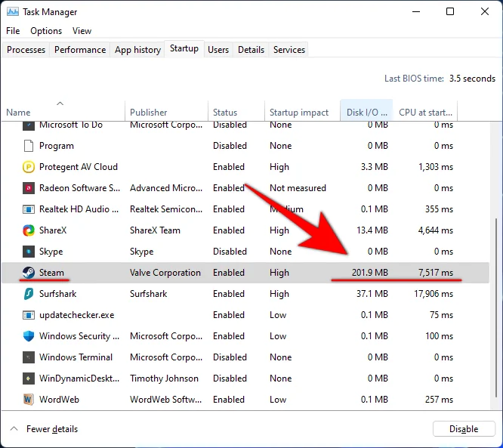Select the Steam row name
The image size is (503, 448).
51,273
